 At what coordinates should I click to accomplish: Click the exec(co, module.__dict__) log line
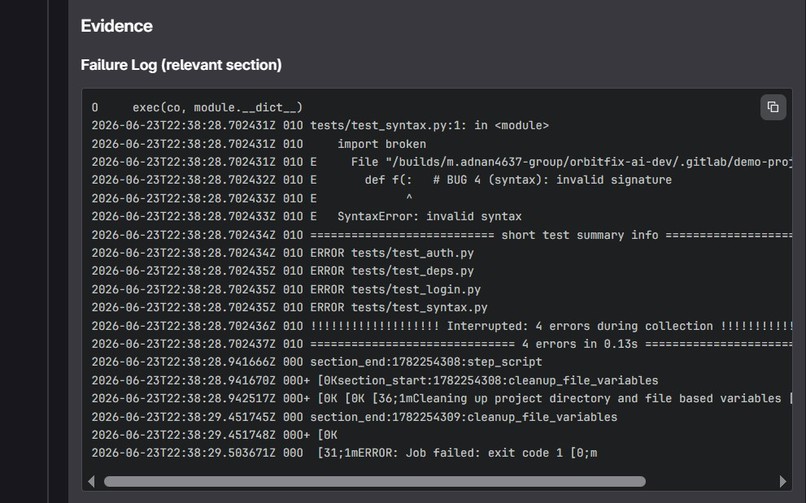(x=197, y=107)
